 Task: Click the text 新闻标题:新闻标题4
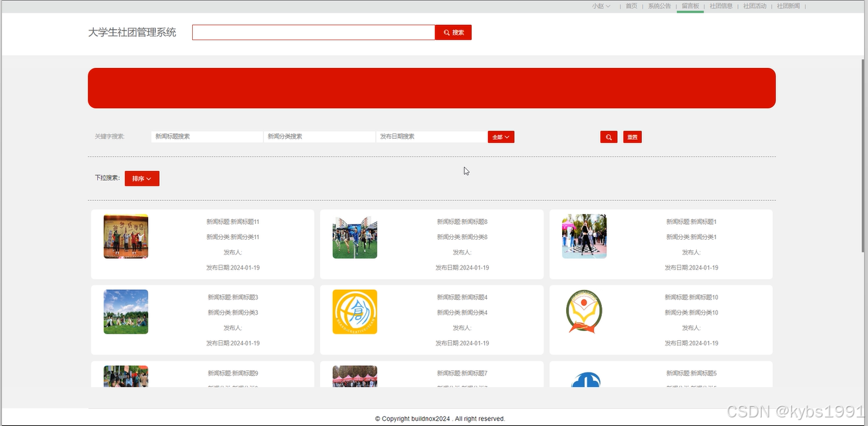[x=462, y=297]
